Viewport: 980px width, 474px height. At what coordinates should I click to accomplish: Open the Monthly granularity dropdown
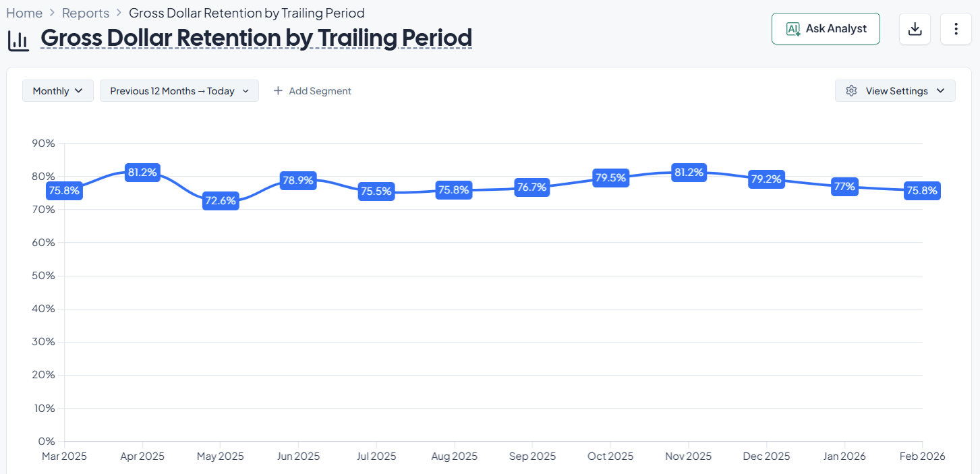tap(57, 90)
